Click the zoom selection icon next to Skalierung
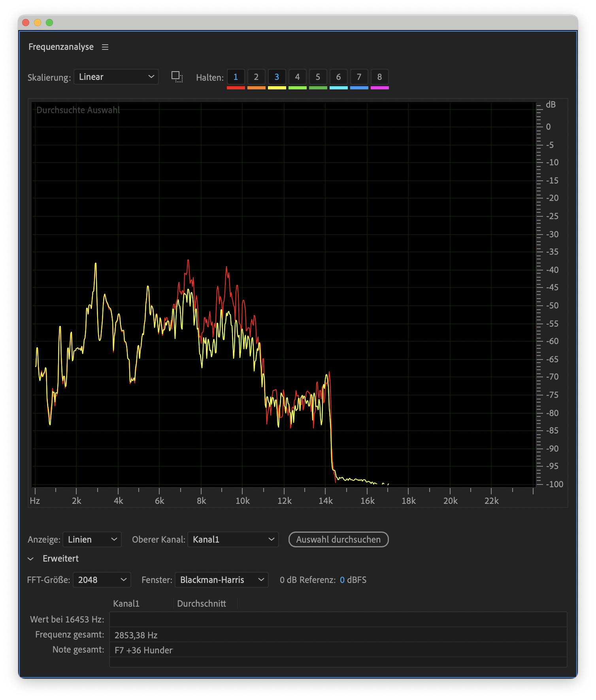Viewport: 596px width, 700px height. pos(177,77)
